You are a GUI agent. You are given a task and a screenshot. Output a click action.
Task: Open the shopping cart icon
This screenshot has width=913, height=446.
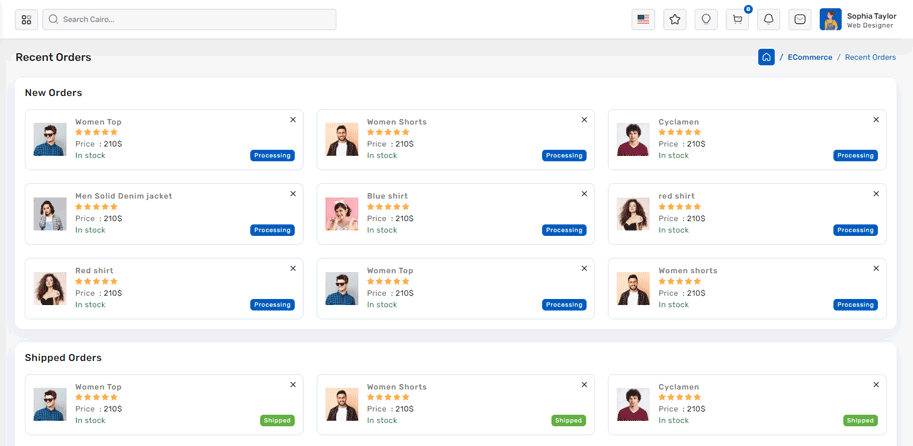(x=738, y=19)
